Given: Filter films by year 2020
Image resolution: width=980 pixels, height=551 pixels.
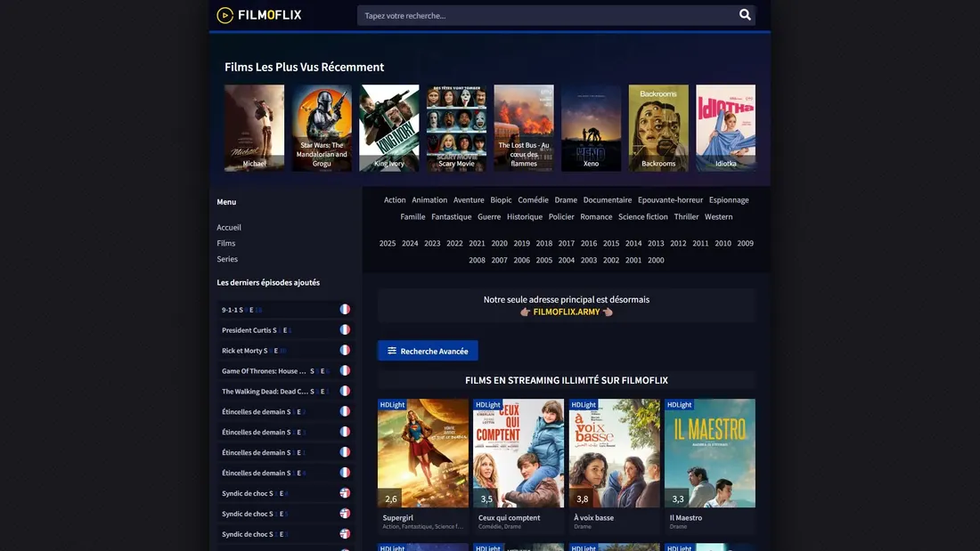Looking at the screenshot, I should [500, 244].
